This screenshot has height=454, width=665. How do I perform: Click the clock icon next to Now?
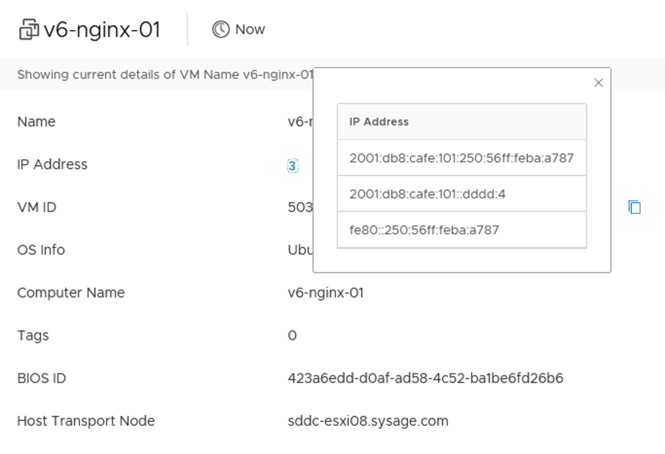point(220,30)
